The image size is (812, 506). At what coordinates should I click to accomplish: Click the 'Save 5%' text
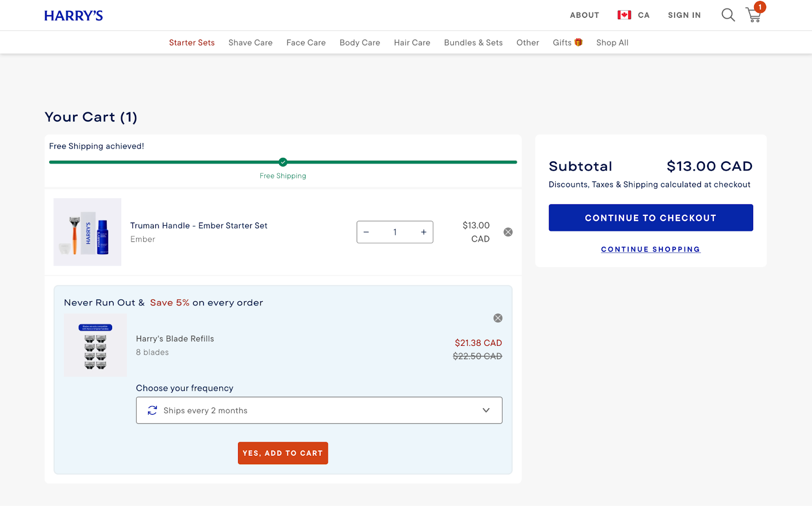pos(170,303)
